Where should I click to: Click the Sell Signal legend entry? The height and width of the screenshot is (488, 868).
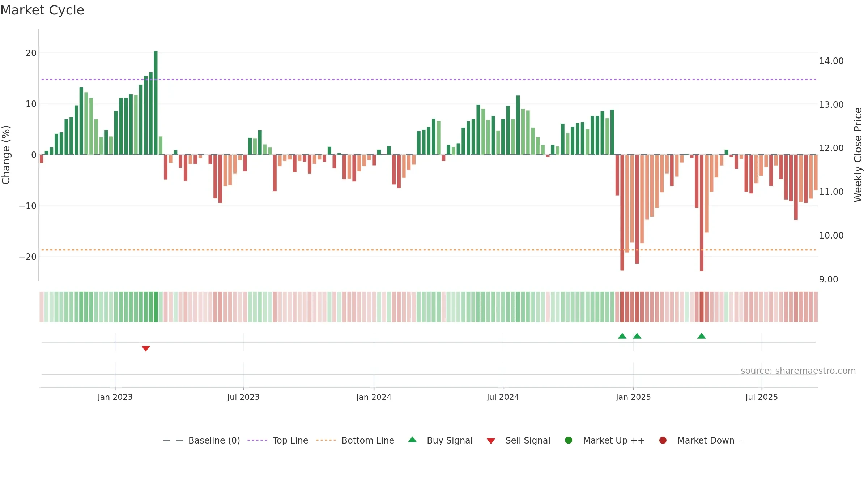point(518,440)
